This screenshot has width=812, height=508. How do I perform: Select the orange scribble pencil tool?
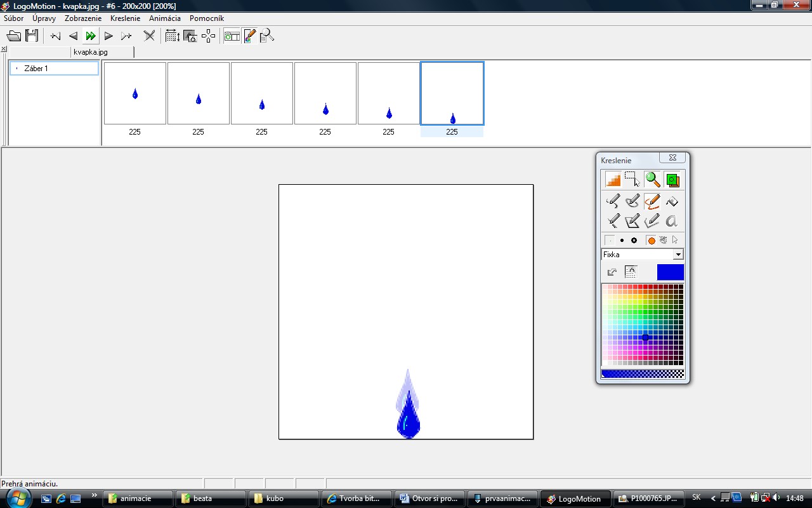tap(652, 201)
